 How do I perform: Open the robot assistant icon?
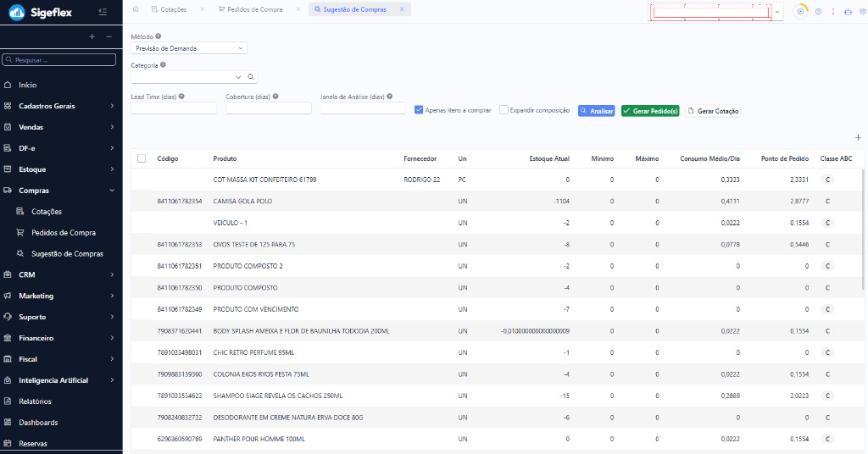848,12
